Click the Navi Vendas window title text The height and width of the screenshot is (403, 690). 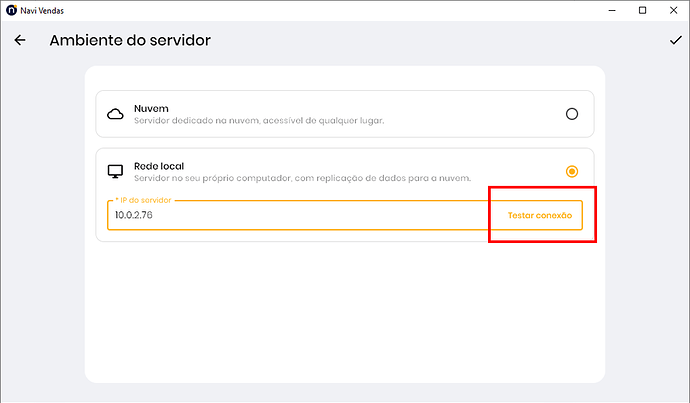coord(44,10)
